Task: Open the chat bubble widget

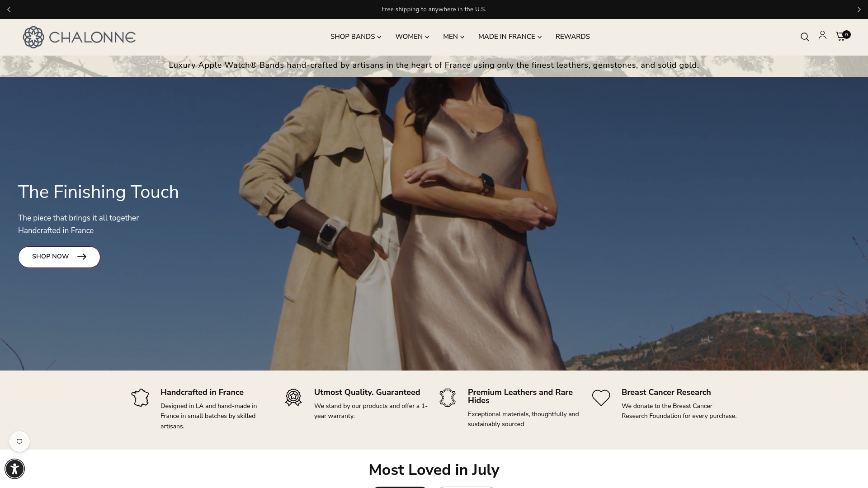Action: [19, 441]
